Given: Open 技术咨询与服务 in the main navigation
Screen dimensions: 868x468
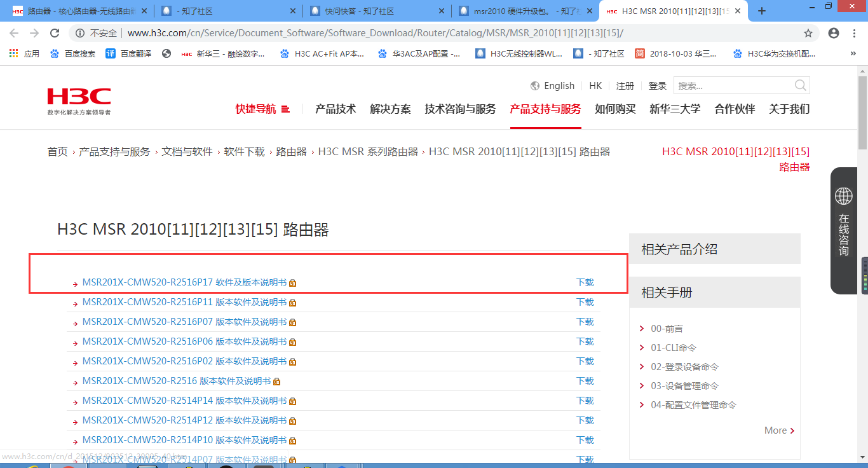Looking at the screenshot, I should [461, 109].
